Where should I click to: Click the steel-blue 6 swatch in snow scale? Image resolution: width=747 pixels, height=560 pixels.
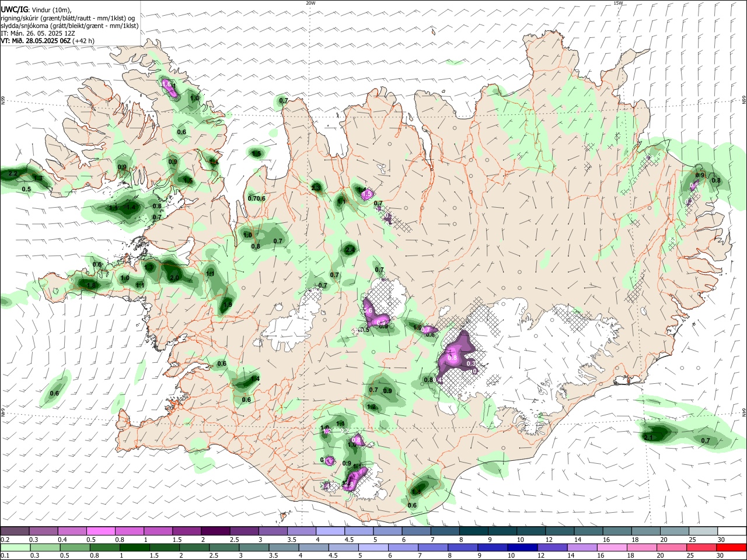[416, 531]
